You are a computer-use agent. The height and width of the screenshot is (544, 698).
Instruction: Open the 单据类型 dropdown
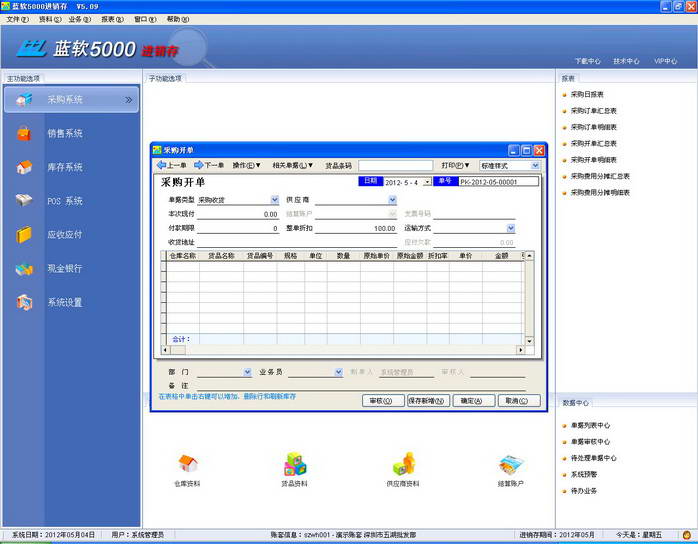(275, 200)
